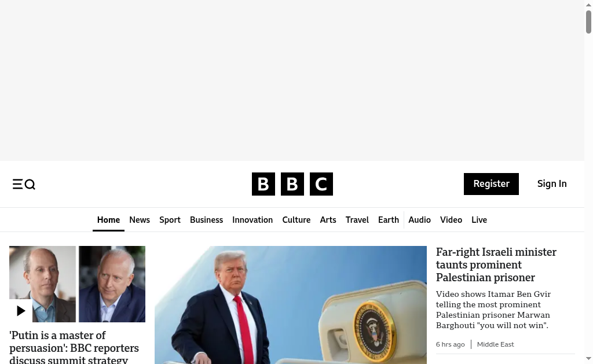This screenshot has width=593, height=364.
Task: Select Arts in the navigation bar
Action: coord(328,220)
